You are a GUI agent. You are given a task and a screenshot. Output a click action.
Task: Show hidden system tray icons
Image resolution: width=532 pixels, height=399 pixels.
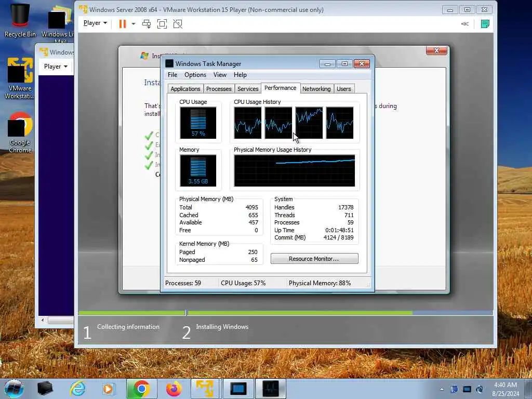[x=442, y=389]
